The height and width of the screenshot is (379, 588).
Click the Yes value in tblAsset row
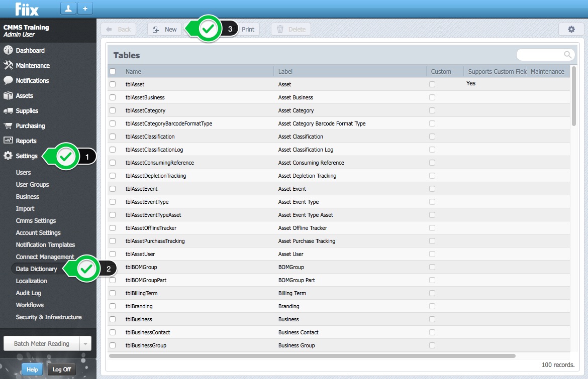pos(470,83)
